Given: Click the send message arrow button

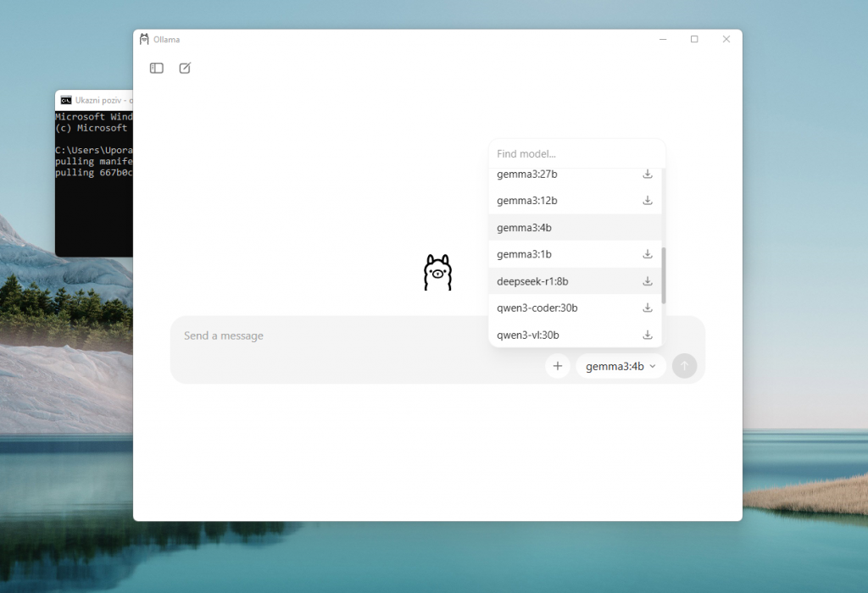Looking at the screenshot, I should click(684, 366).
